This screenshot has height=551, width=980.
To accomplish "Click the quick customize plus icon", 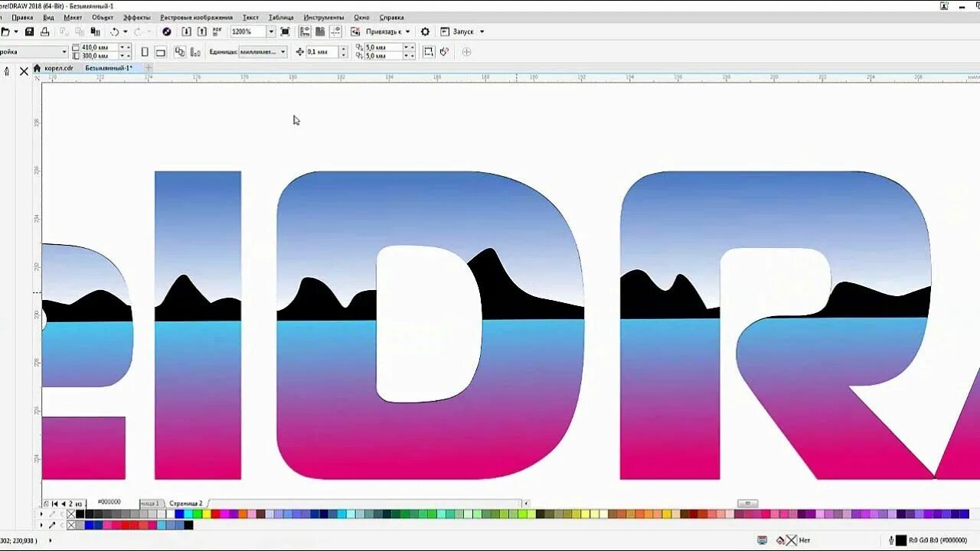I will pos(466,52).
